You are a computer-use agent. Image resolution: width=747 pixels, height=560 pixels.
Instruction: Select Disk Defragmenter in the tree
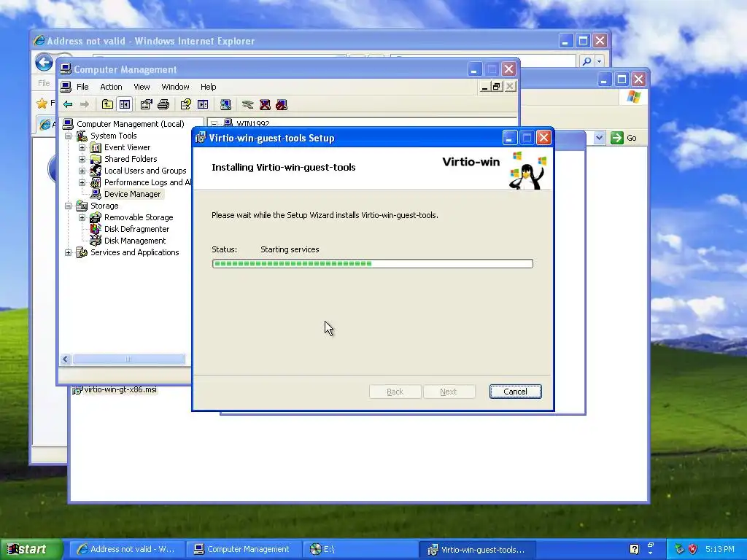tap(136, 229)
